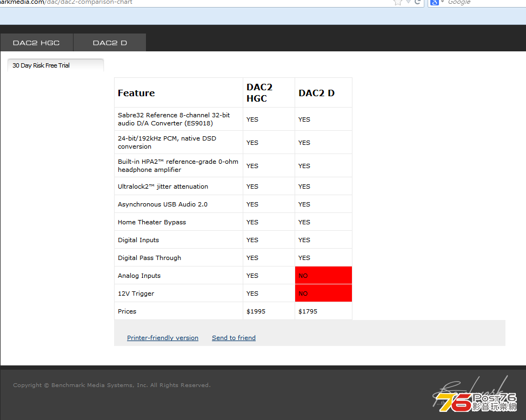Open the search engine dropdown arrow
Viewport: 526px width, 420px height.
tap(442, 2)
